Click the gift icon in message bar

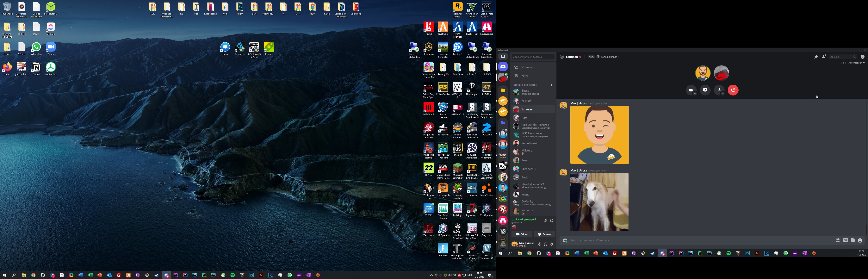tap(837, 241)
